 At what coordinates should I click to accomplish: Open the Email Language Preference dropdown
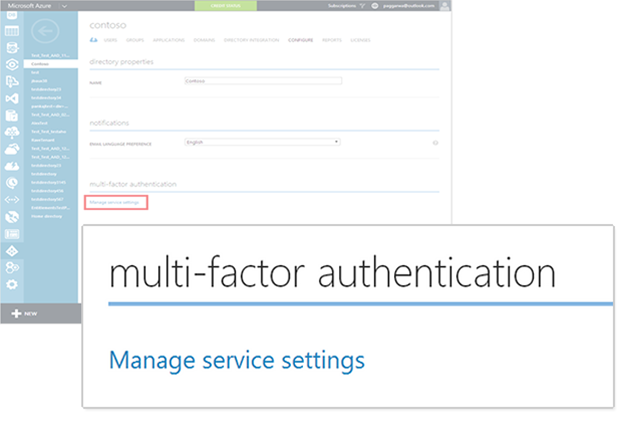point(262,142)
